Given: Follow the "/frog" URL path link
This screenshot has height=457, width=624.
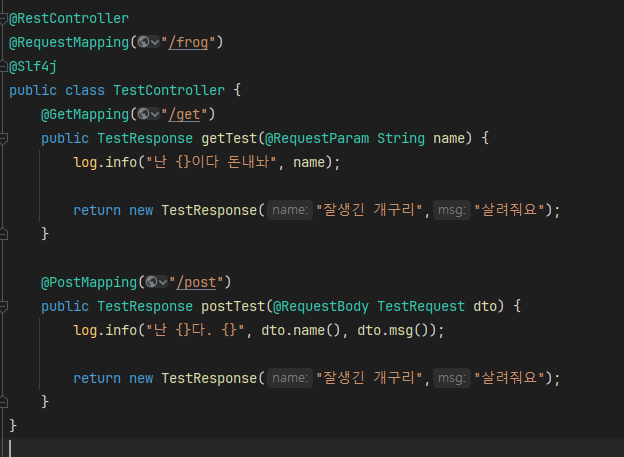Looking at the screenshot, I should [x=188, y=42].
